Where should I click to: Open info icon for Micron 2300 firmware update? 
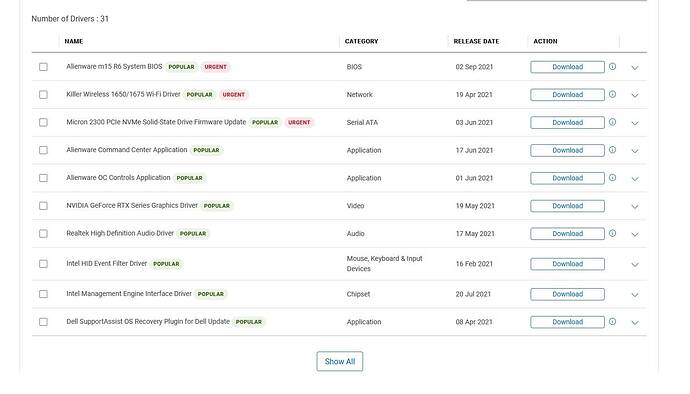(x=612, y=122)
